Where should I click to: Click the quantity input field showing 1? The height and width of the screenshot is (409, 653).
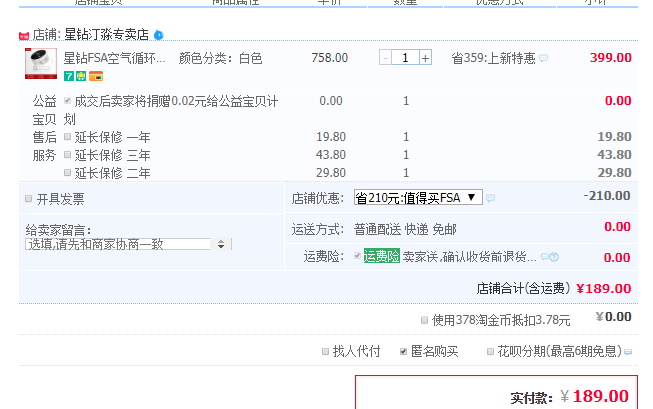(405, 57)
